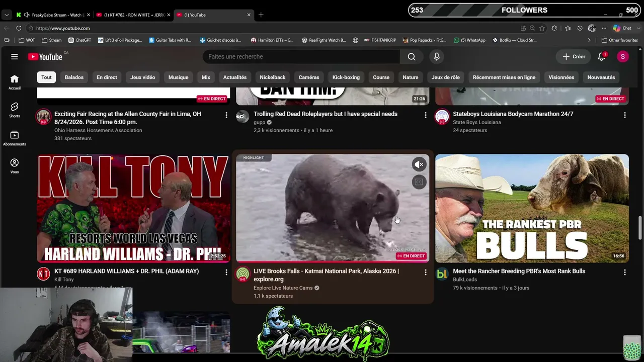Viewport: 644px width, 362px height.
Task: Click the browser address bar URL
Action: (62, 28)
